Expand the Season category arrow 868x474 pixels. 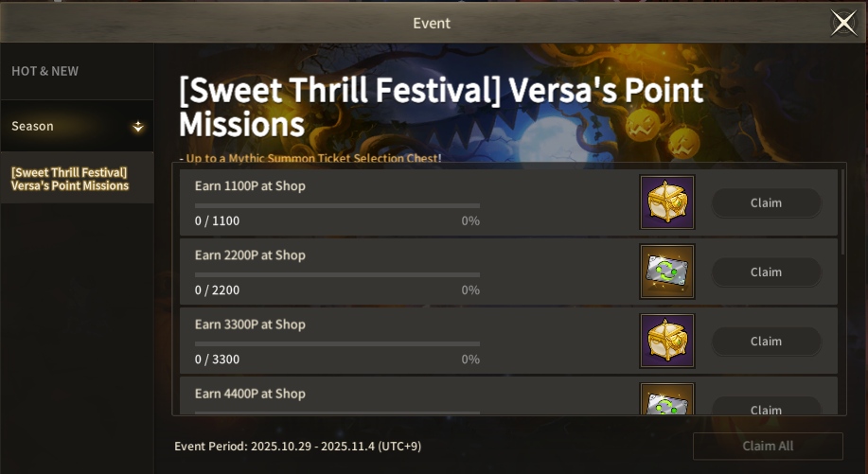pos(138,126)
